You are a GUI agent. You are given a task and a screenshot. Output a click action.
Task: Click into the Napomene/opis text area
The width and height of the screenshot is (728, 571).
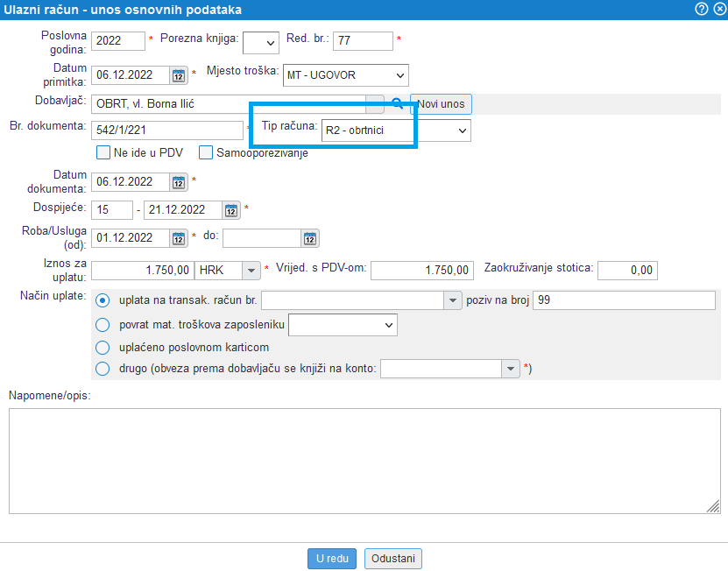[x=364, y=461]
